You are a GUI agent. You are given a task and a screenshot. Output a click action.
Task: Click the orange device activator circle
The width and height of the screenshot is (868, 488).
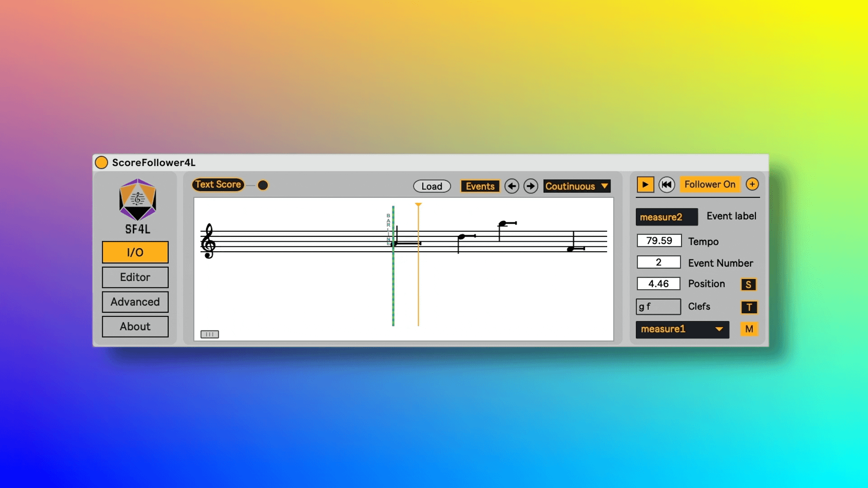coord(102,163)
